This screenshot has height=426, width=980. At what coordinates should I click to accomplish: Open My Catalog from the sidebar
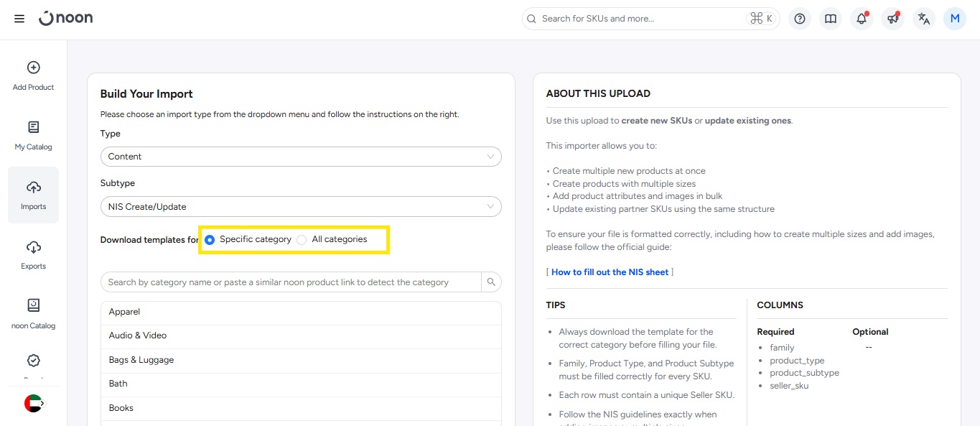tap(34, 135)
